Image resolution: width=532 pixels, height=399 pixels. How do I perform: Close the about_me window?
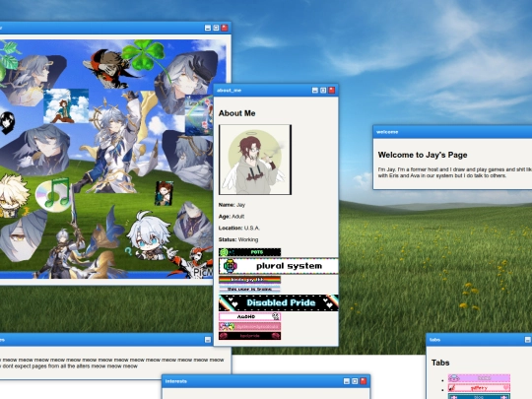point(331,91)
